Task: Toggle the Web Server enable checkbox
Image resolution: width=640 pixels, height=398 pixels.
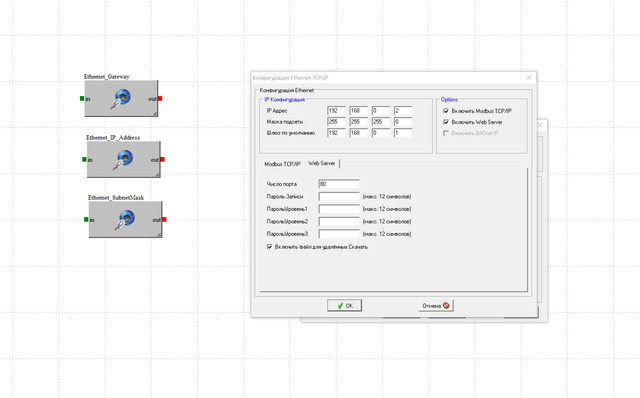Action: point(446,122)
